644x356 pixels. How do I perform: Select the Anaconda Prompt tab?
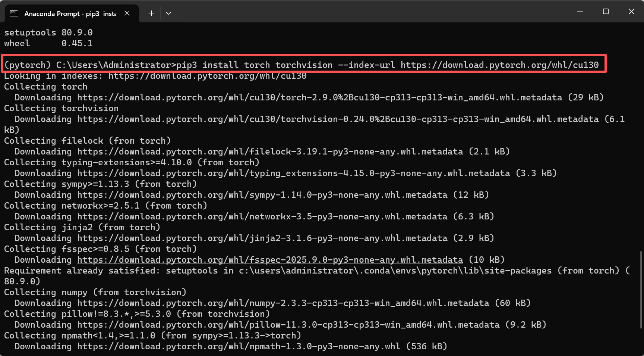click(67, 13)
